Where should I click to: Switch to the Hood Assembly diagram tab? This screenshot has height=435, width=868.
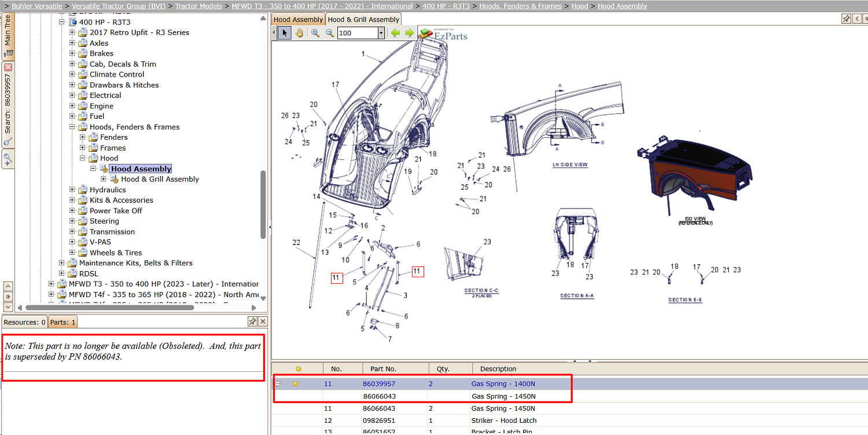298,19
